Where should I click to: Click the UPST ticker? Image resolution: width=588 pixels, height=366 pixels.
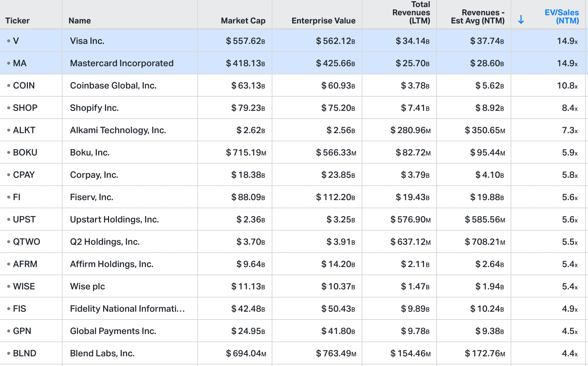click(x=24, y=219)
